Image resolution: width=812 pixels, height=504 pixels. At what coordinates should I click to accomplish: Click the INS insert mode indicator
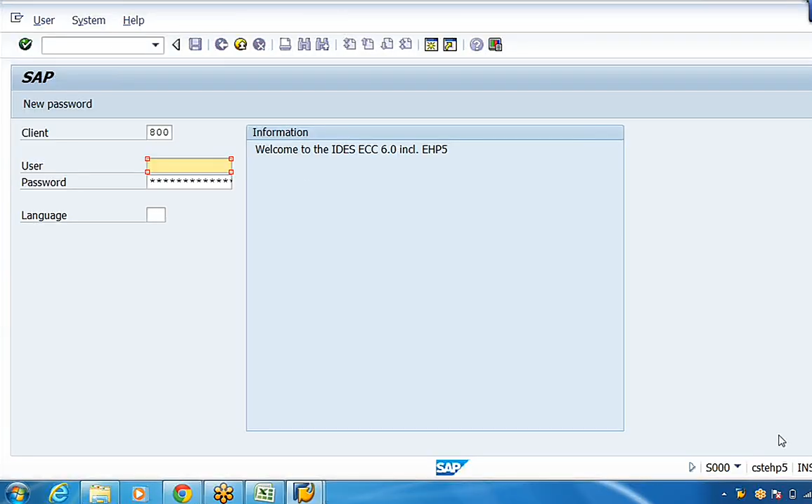click(x=804, y=467)
